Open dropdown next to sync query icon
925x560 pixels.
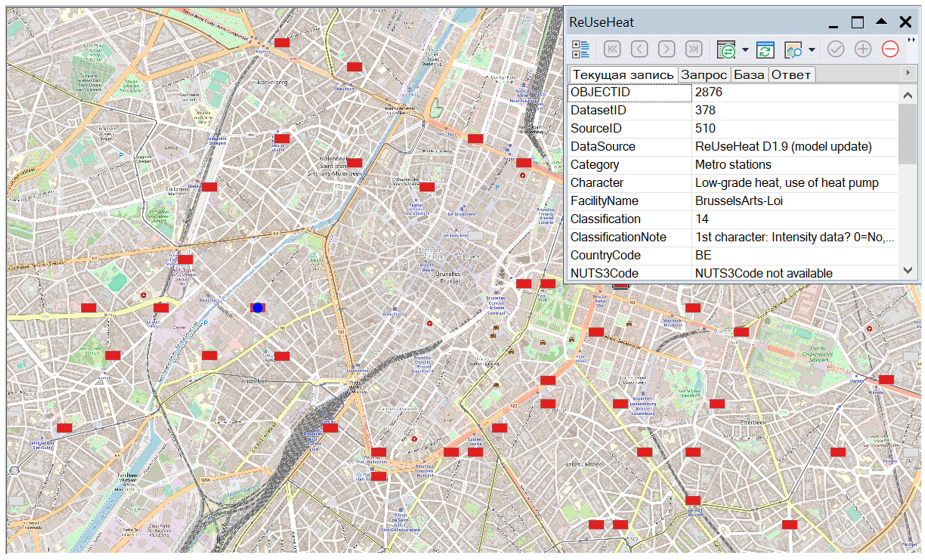point(745,49)
